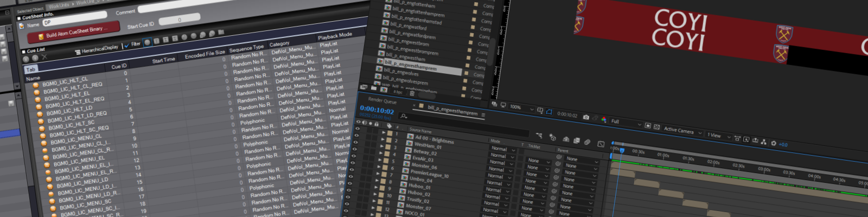
Task: Open the Render Queue tab
Action: pyautogui.click(x=382, y=100)
